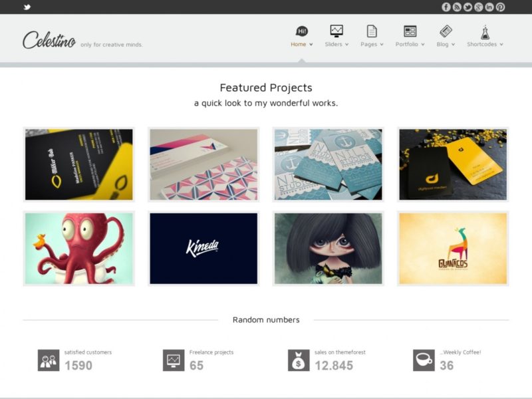Expand the Sliders dropdown
The width and height of the screenshot is (532, 399).
pyautogui.click(x=336, y=44)
